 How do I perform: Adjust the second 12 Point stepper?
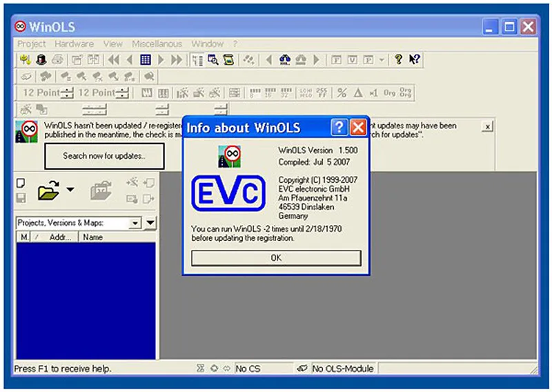(122, 93)
